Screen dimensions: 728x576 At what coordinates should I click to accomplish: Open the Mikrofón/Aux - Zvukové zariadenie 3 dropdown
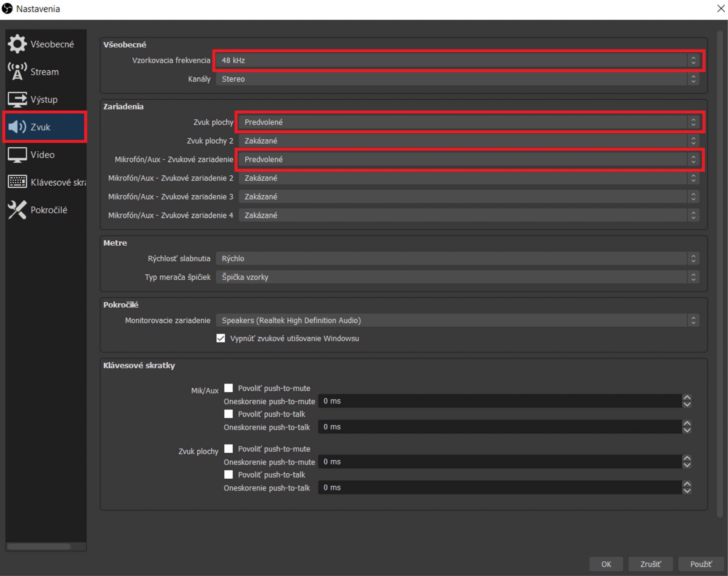469,196
